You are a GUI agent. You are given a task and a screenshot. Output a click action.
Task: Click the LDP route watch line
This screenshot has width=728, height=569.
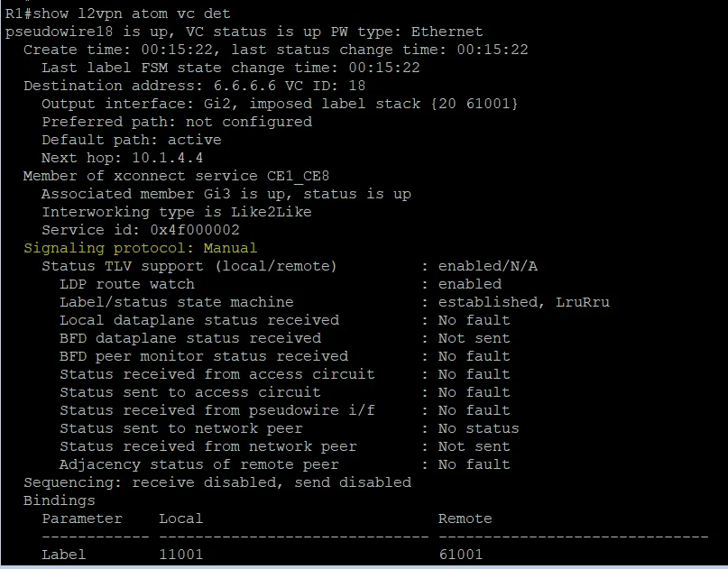pos(281,284)
